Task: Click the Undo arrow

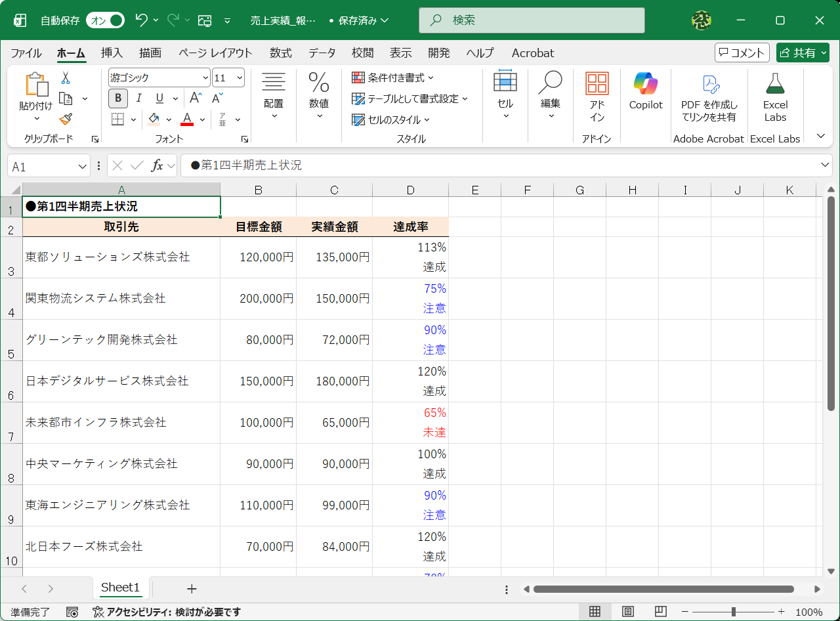Action: coord(141,20)
